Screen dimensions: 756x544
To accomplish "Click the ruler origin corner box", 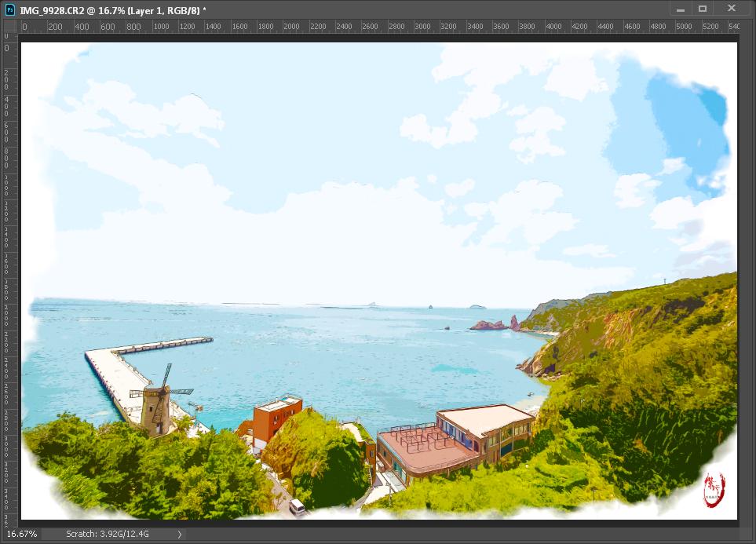I will click(x=7, y=27).
